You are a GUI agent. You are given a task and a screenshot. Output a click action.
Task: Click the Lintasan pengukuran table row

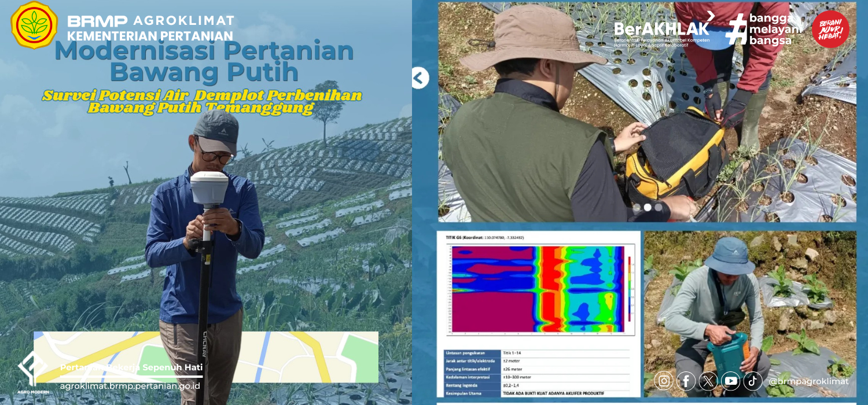(537, 353)
